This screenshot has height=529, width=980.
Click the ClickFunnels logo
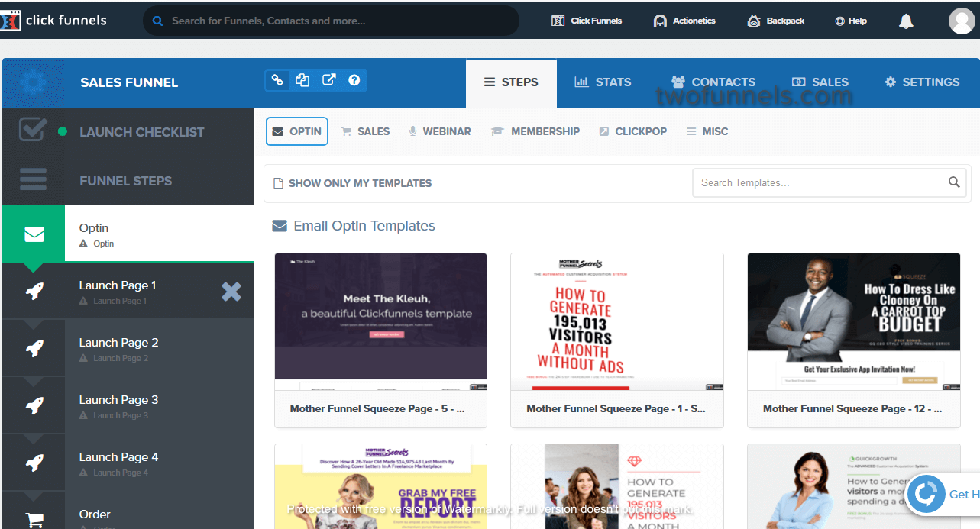click(55, 21)
